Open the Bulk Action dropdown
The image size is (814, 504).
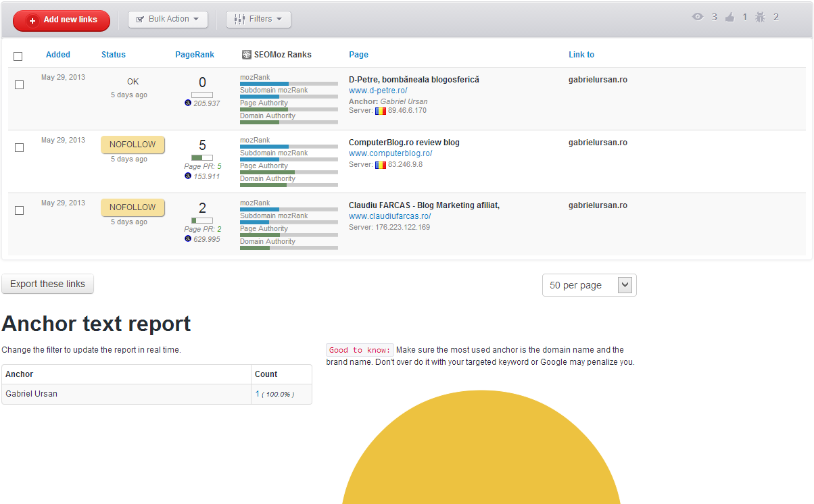[168, 20]
